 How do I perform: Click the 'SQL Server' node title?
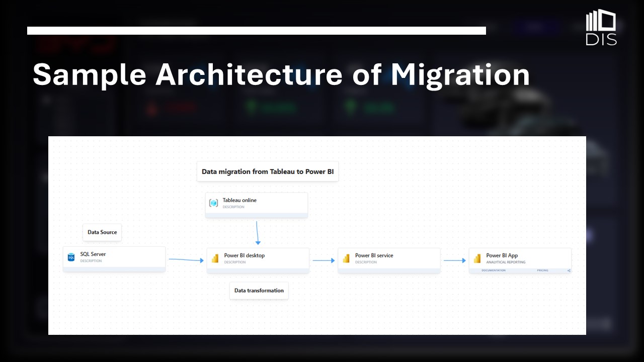[93, 254]
